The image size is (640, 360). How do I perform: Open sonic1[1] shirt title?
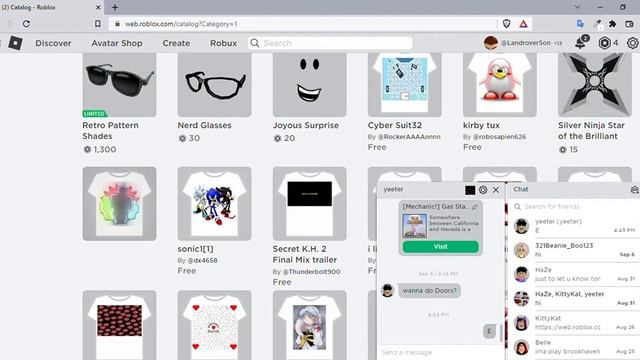tap(195, 249)
